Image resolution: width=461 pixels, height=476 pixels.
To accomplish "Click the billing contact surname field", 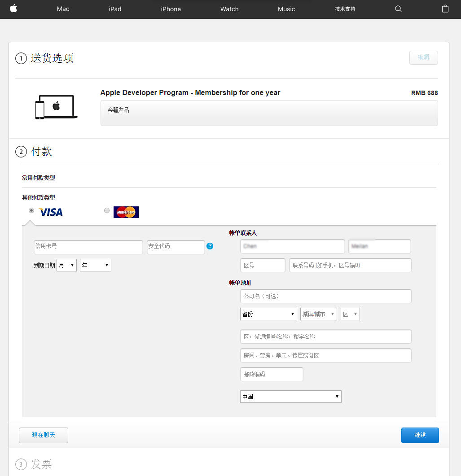I will (293, 246).
